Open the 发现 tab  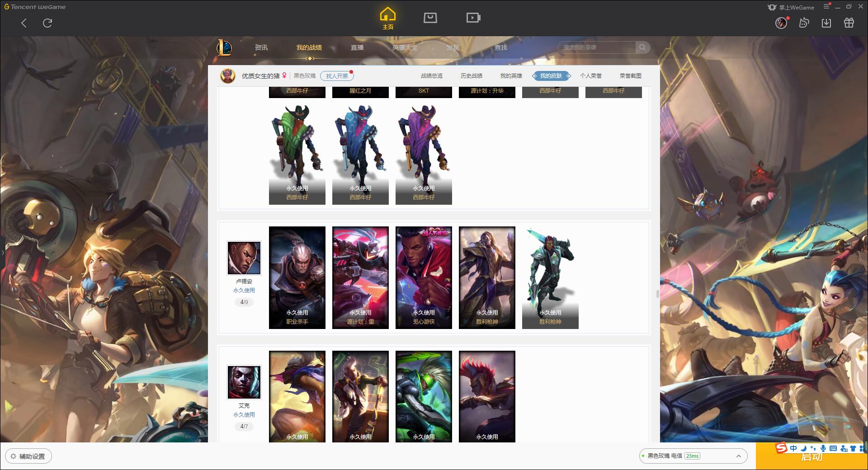click(453, 47)
